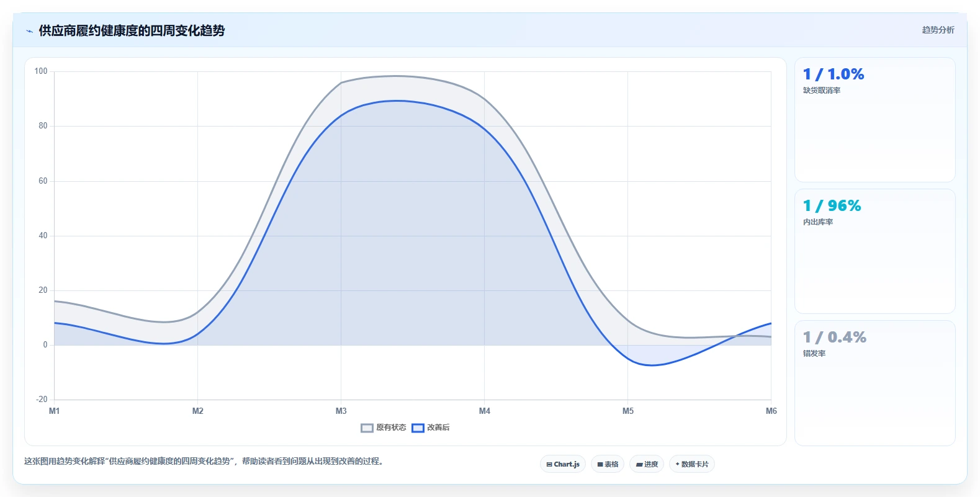Click the 原有状态 legend label

coord(391,428)
